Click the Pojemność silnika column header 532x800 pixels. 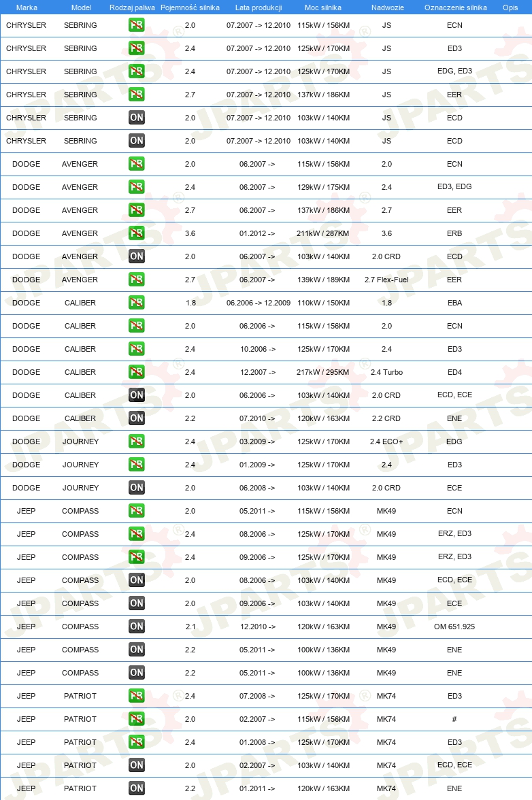click(190, 7)
